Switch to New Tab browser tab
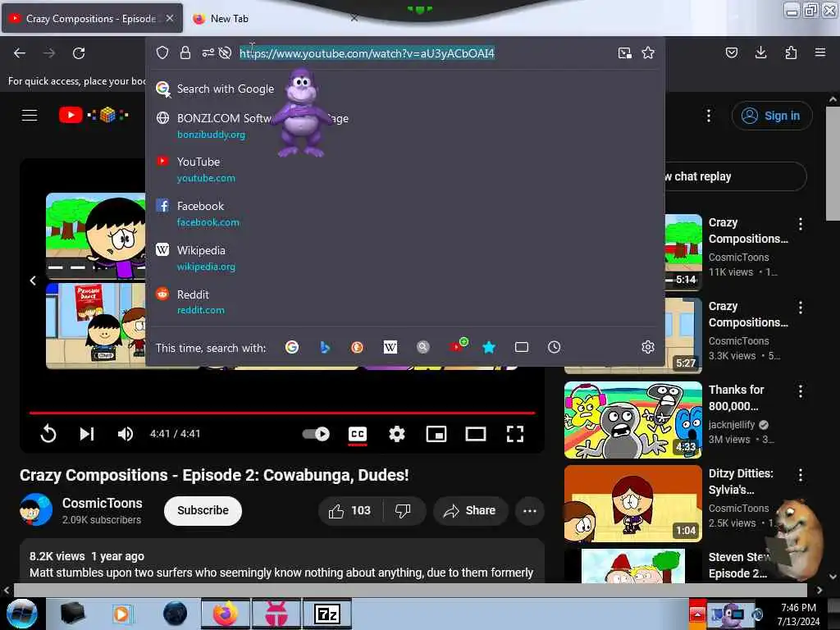 point(275,18)
